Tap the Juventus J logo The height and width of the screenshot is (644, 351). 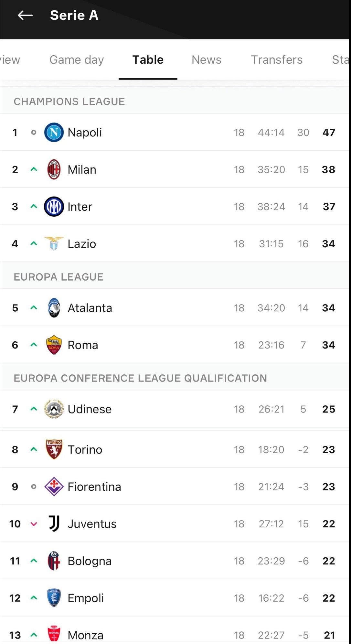54,524
